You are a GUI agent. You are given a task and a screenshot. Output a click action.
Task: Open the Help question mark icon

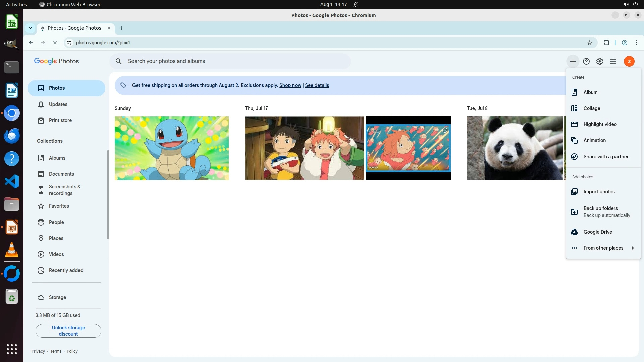click(x=586, y=61)
